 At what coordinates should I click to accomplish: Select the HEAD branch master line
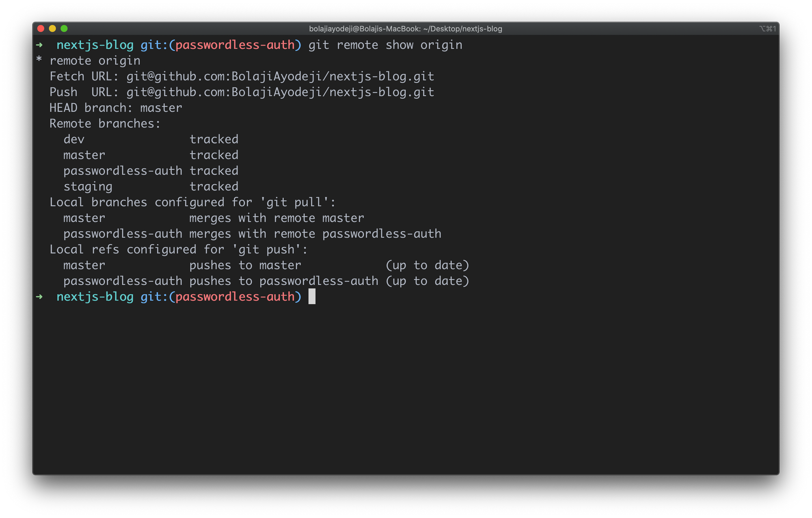(116, 107)
